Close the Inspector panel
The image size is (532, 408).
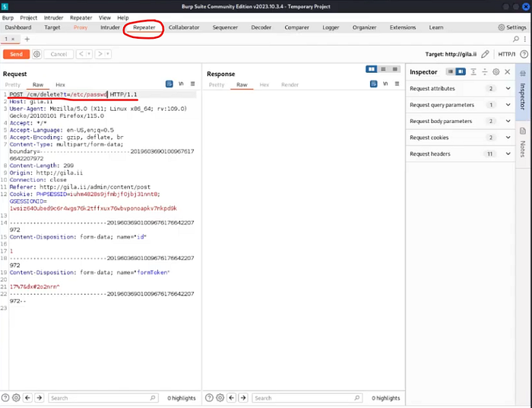tap(508, 71)
